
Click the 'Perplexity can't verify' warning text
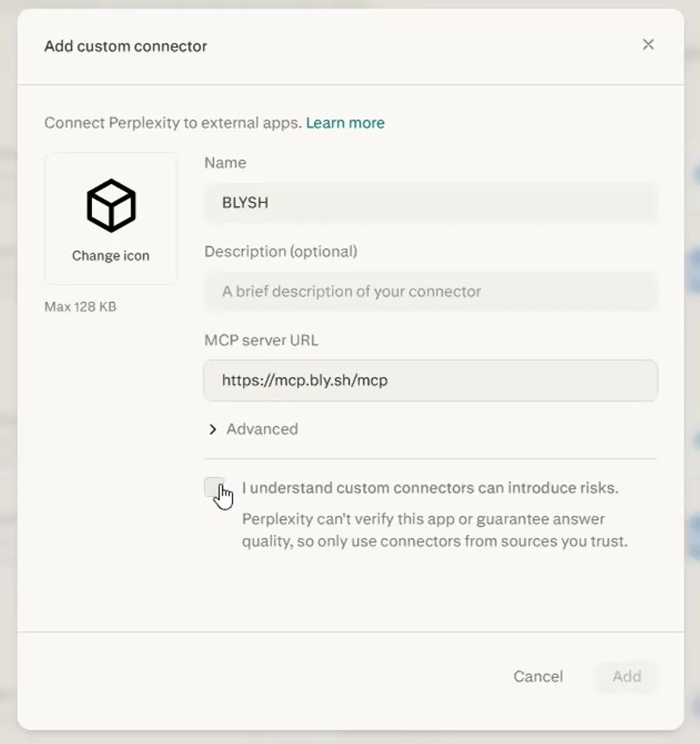point(435,530)
